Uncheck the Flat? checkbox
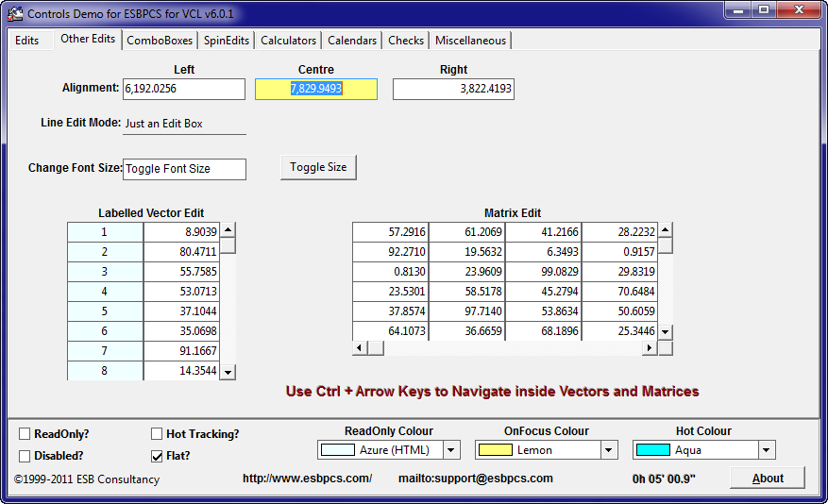The height and width of the screenshot is (504, 828). click(157, 456)
